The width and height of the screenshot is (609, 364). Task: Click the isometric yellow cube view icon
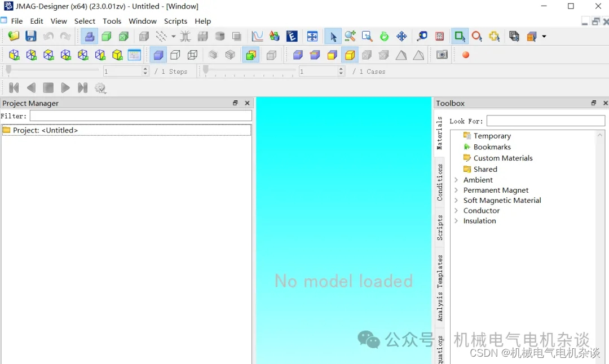[x=117, y=55]
